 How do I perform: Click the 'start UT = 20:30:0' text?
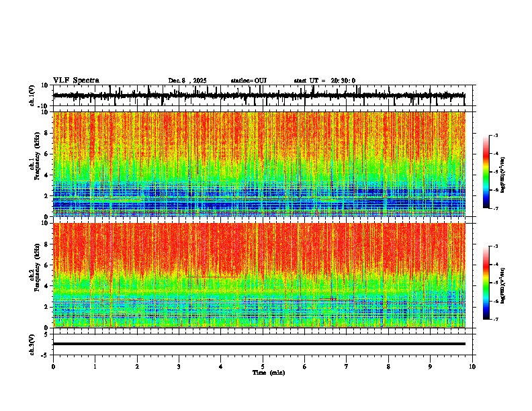point(324,81)
